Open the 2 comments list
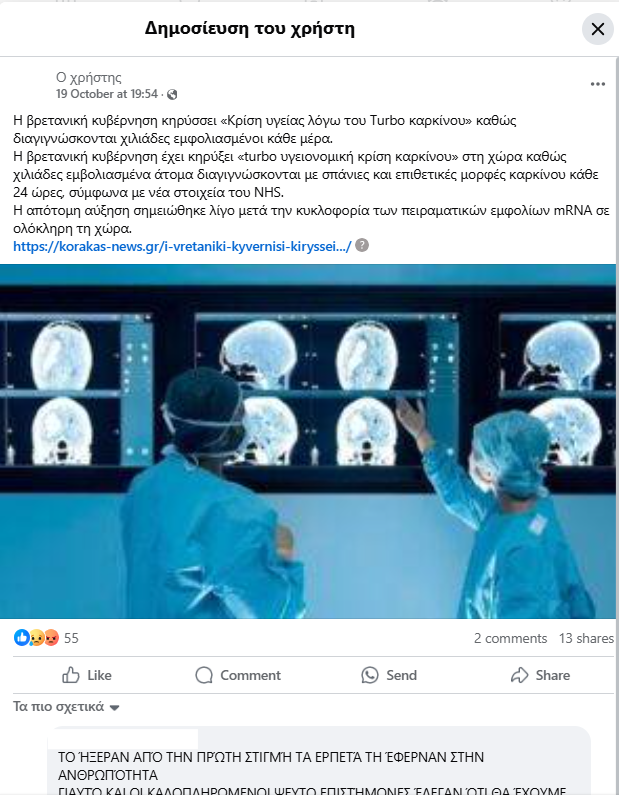Viewport: 619px width, 795px height. (x=511, y=638)
